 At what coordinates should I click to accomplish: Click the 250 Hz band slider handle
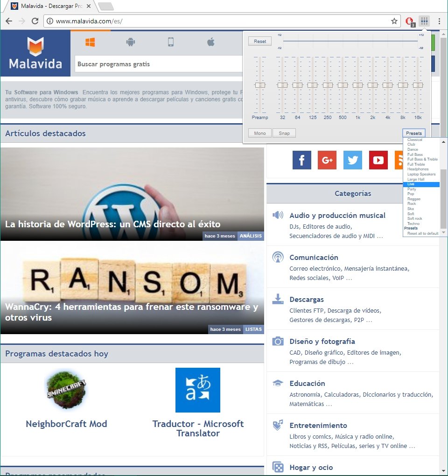coord(328,85)
